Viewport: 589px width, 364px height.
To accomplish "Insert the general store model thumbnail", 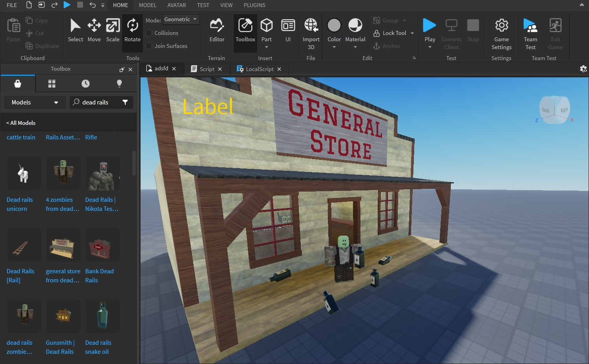I will [63, 245].
